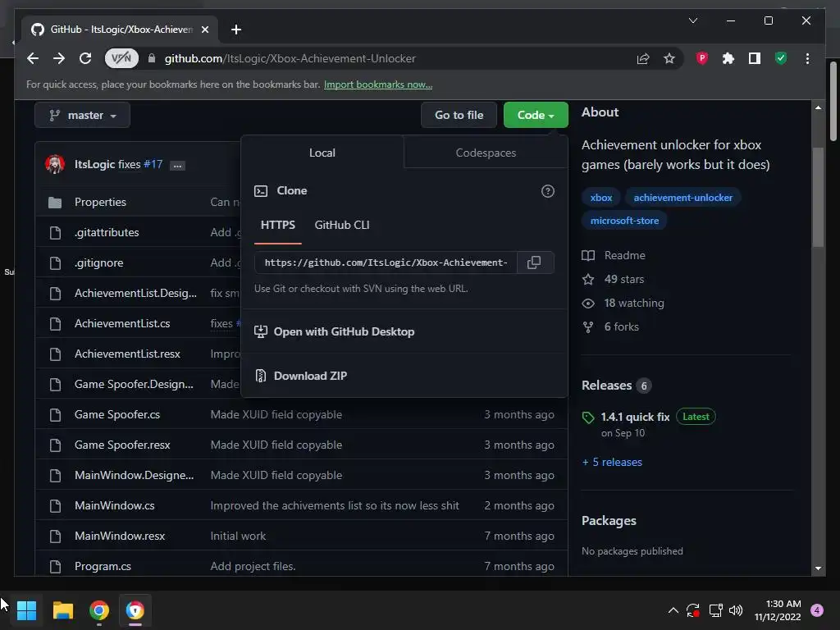Click the green Code dropdown button
This screenshot has width=840, height=630.
pos(536,115)
